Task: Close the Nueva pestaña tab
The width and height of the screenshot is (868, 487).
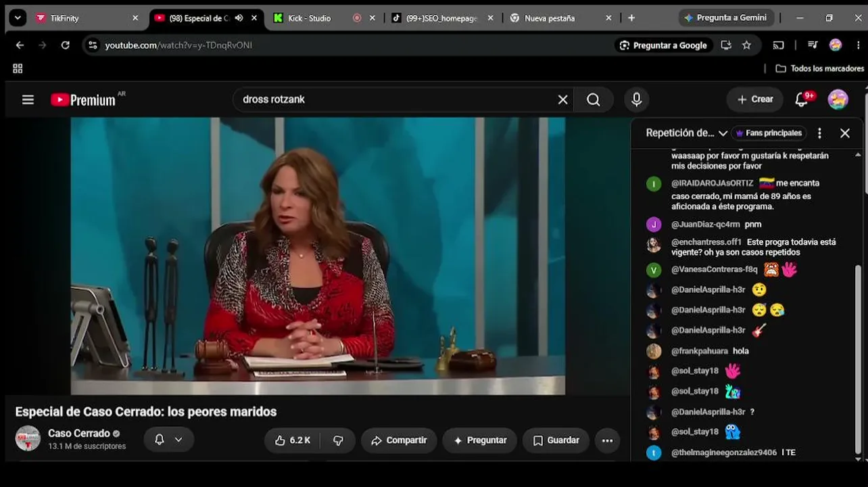Action: pyautogui.click(x=608, y=18)
